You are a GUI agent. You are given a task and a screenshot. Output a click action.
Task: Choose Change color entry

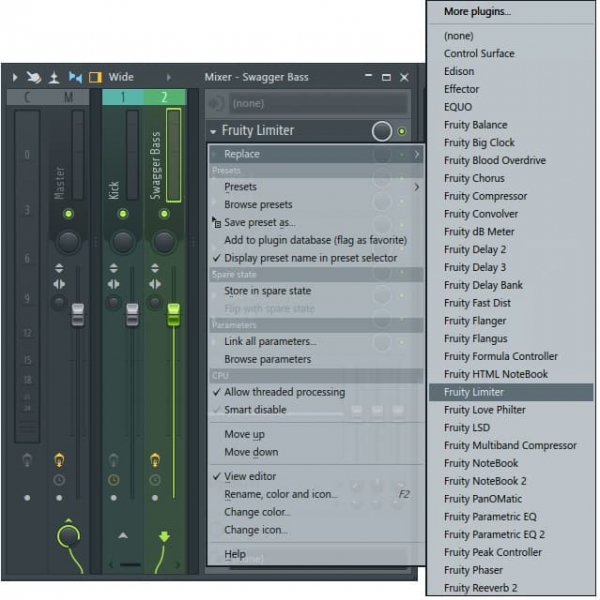point(317,512)
